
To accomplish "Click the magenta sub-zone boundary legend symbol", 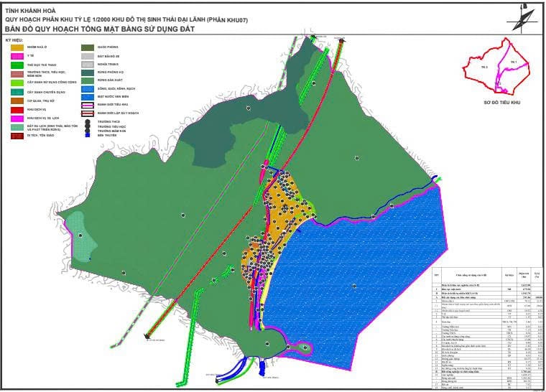I will 87,105.
